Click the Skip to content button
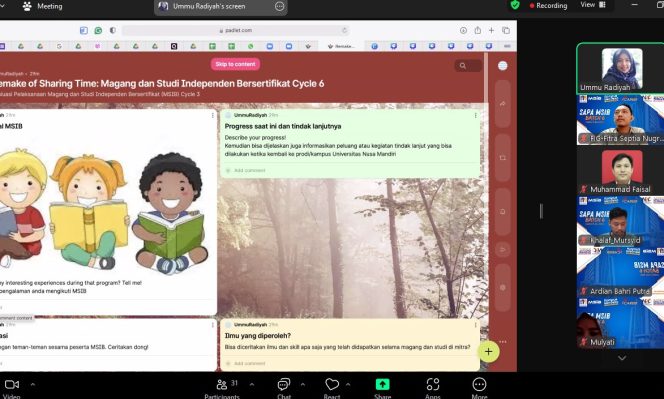664x399 pixels. coord(235,64)
